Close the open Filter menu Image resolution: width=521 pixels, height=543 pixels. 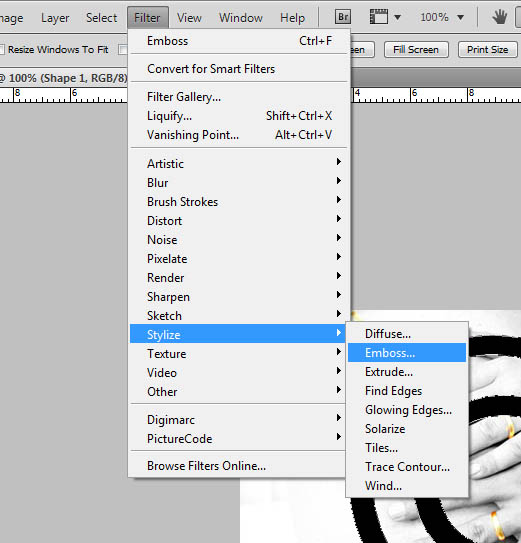pyautogui.click(x=148, y=18)
